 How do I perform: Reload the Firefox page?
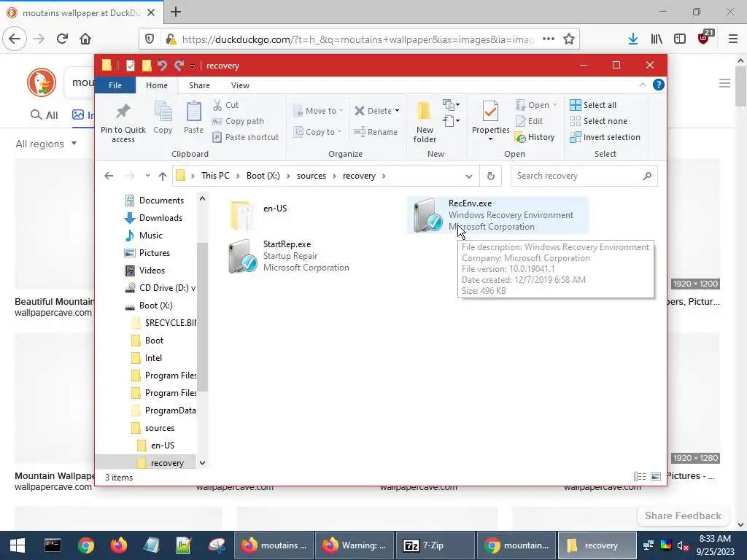(x=62, y=39)
